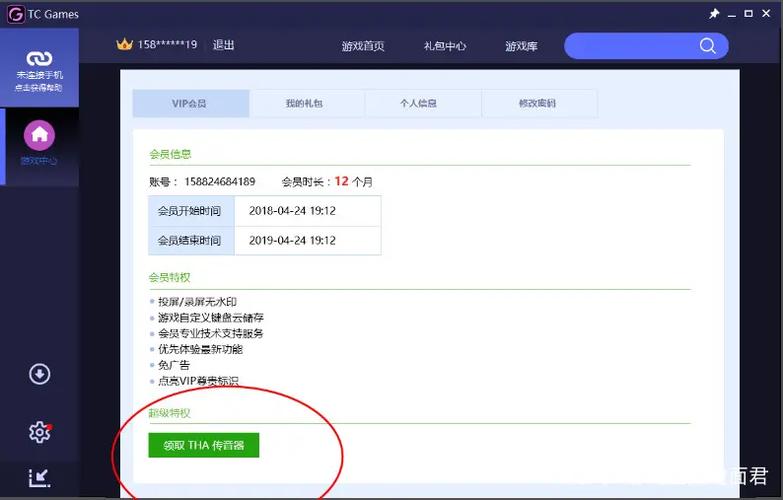783x500 pixels.
Task: Click the membership duration value 12
Action: [x=342, y=181]
